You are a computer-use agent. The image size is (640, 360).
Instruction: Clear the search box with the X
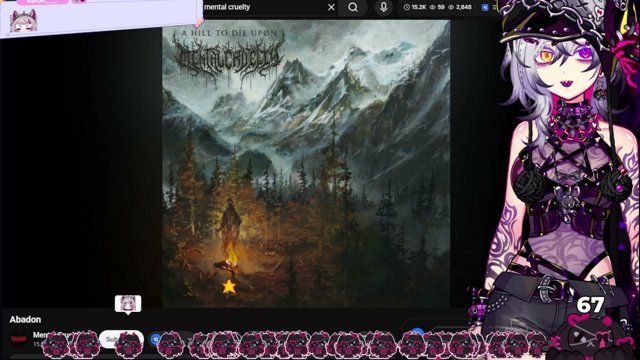331,7
